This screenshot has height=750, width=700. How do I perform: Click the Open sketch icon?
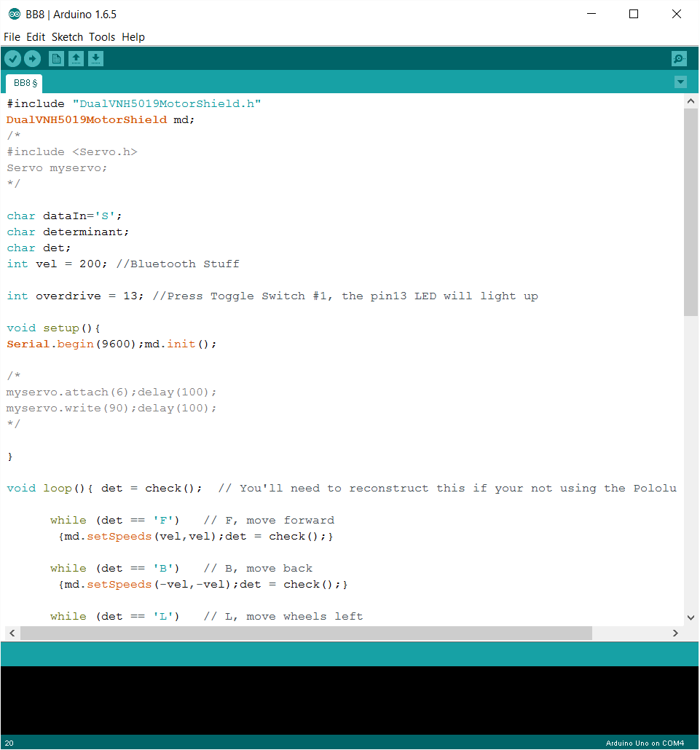[76, 58]
